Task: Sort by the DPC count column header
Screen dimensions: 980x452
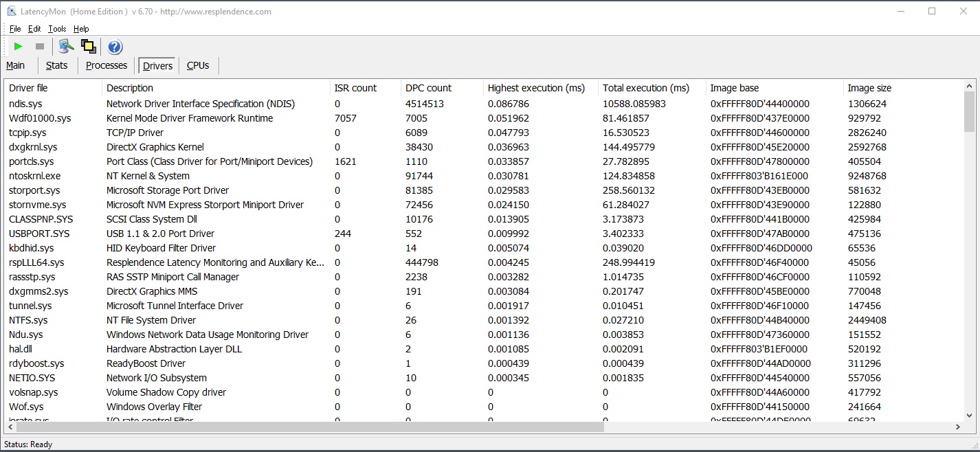Action: [x=442, y=88]
